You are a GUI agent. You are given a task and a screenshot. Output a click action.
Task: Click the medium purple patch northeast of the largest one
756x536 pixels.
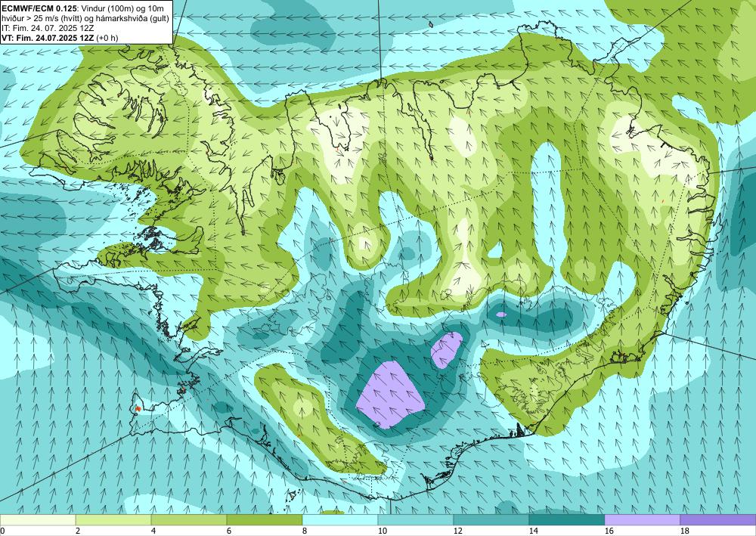[x=447, y=349]
